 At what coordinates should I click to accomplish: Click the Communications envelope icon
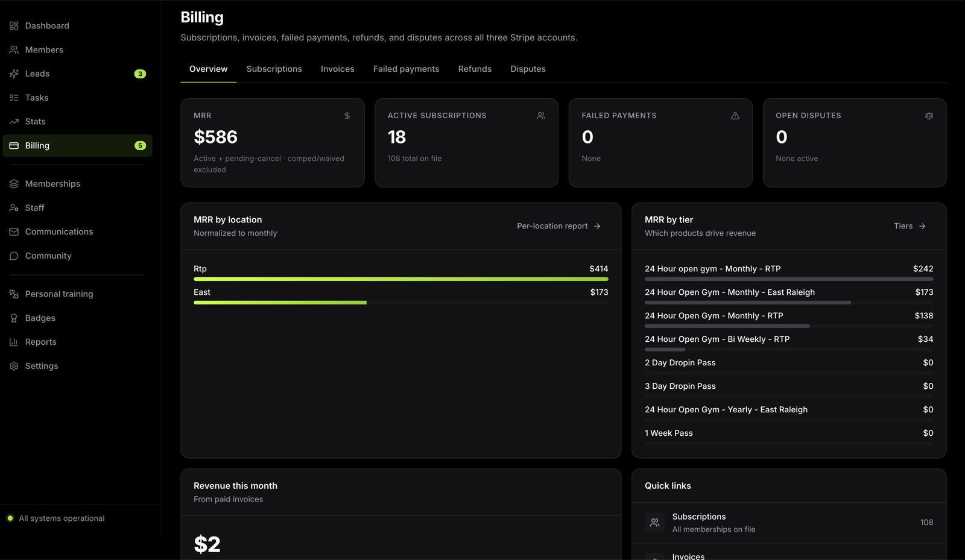click(14, 232)
